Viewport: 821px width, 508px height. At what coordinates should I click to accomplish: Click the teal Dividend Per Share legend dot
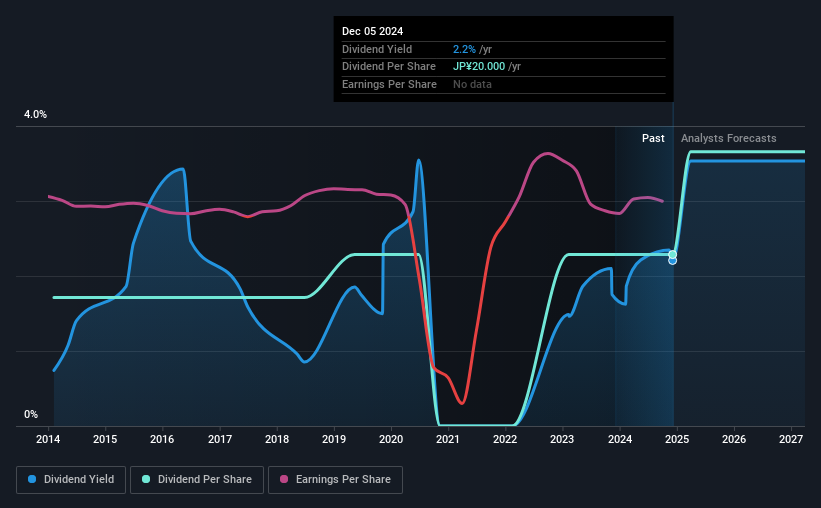point(146,479)
